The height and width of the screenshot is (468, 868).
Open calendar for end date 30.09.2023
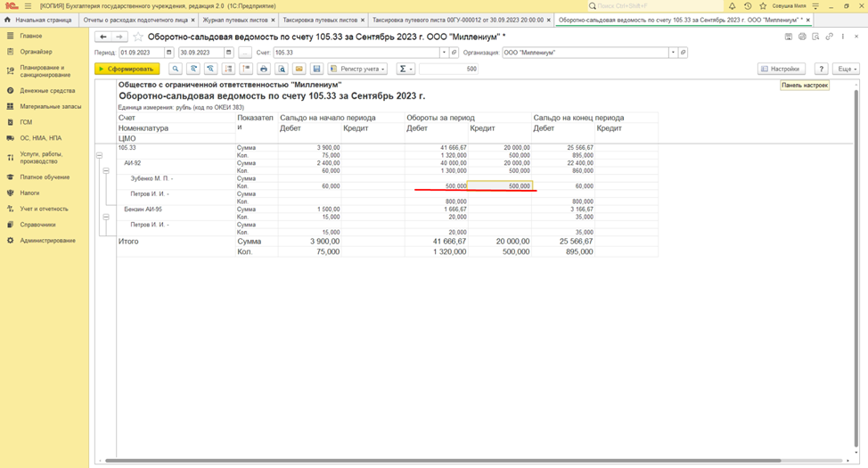tap(228, 53)
